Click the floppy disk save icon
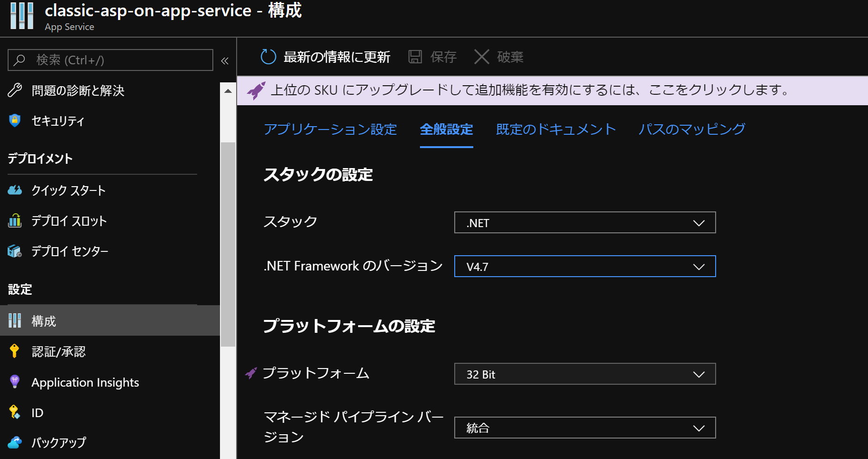 coord(415,57)
